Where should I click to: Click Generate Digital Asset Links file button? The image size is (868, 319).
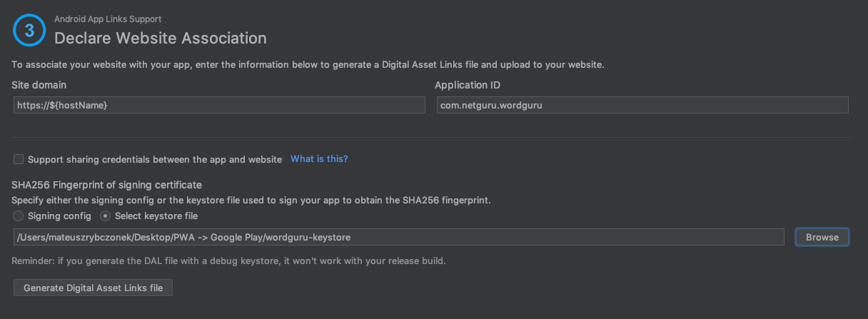click(x=93, y=288)
